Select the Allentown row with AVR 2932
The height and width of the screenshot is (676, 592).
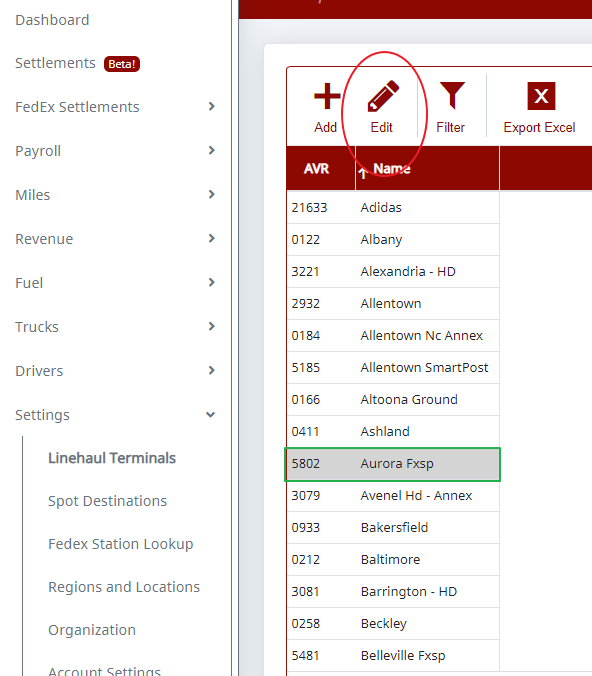pyautogui.click(x=393, y=304)
